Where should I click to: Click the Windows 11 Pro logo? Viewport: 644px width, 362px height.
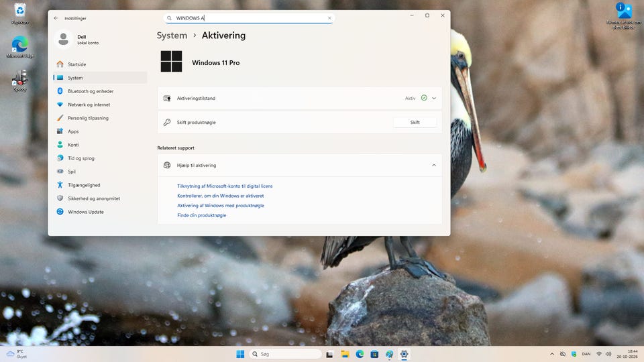point(171,62)
